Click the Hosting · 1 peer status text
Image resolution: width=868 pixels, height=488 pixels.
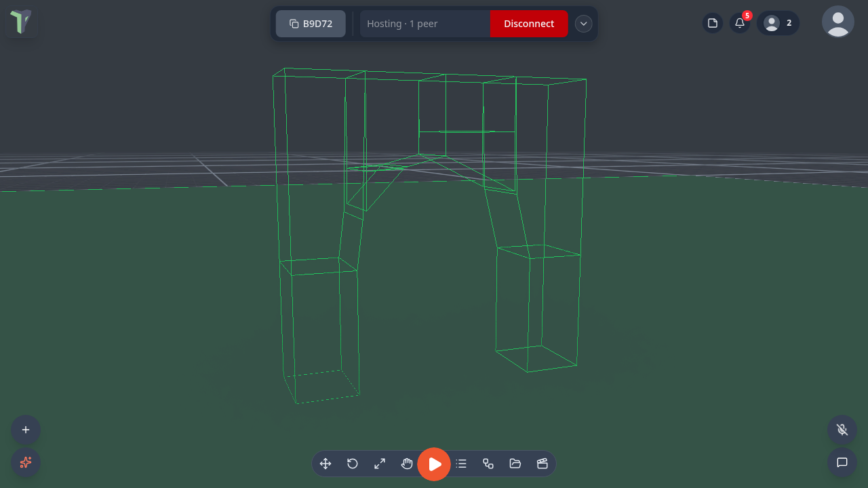click(402, 24)
